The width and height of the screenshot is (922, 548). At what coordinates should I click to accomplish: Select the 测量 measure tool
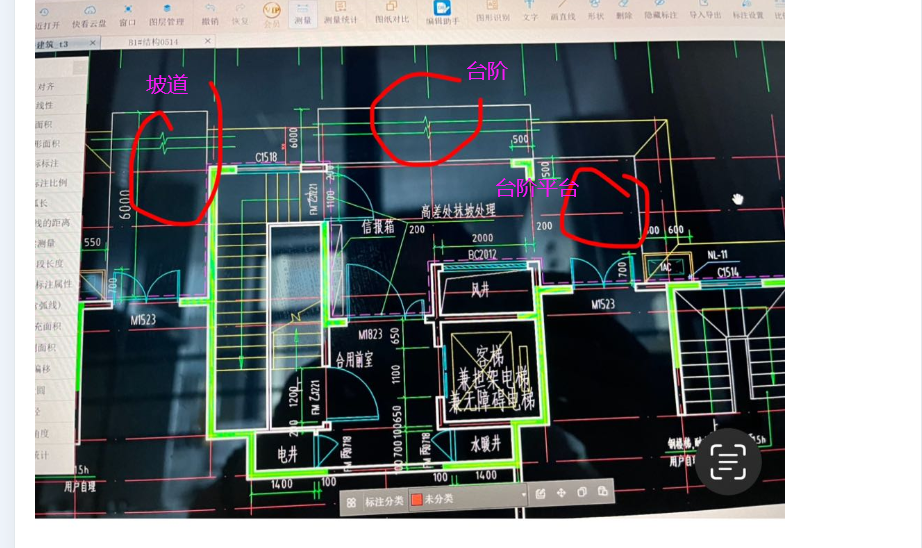[303, 14]
